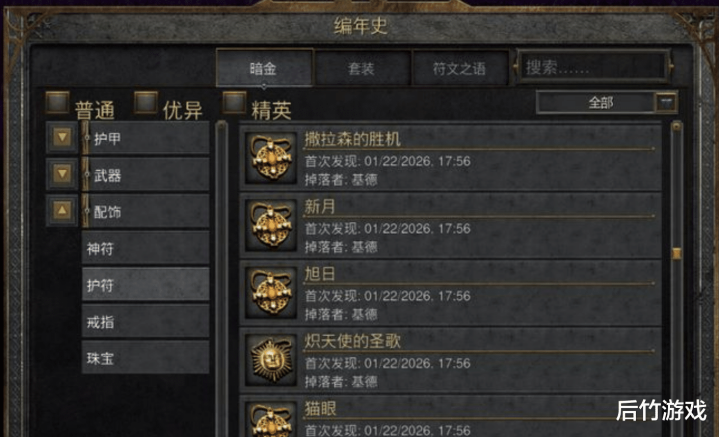This screenshot has width=719, height=437.
Task: Toggle the 优异 checkbox
Action: coord(146,102)
